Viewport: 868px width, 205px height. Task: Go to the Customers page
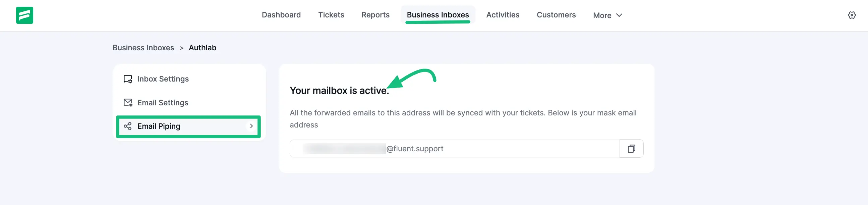[556, 15]
